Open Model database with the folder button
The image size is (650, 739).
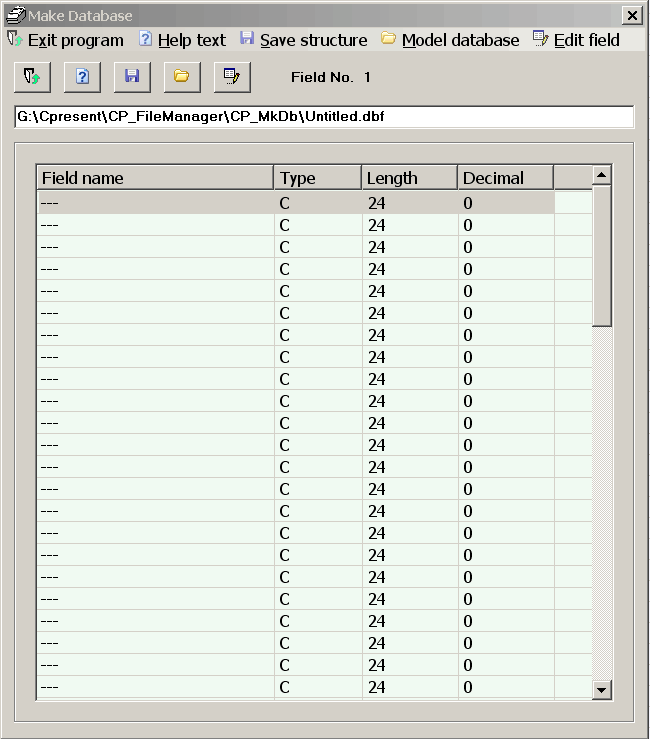181,77
